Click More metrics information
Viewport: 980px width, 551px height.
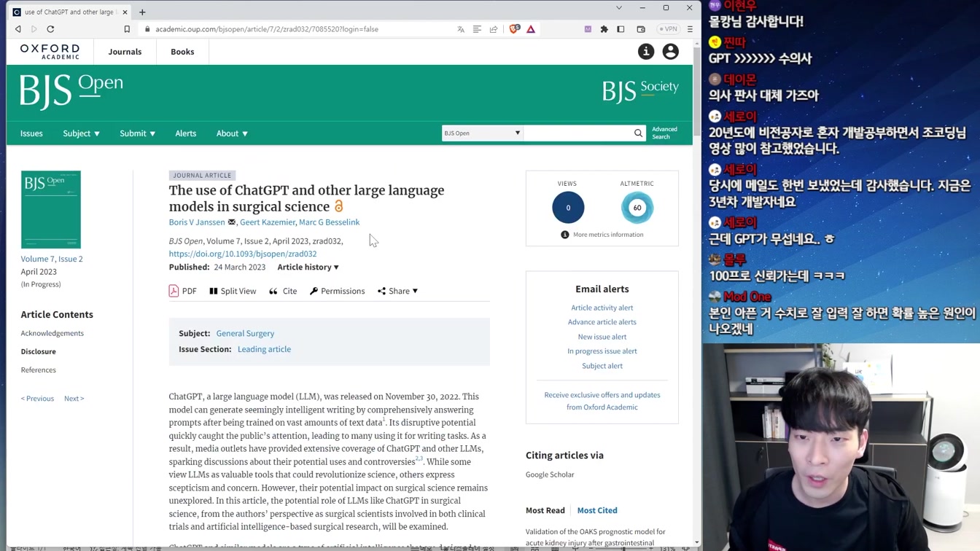602,235
